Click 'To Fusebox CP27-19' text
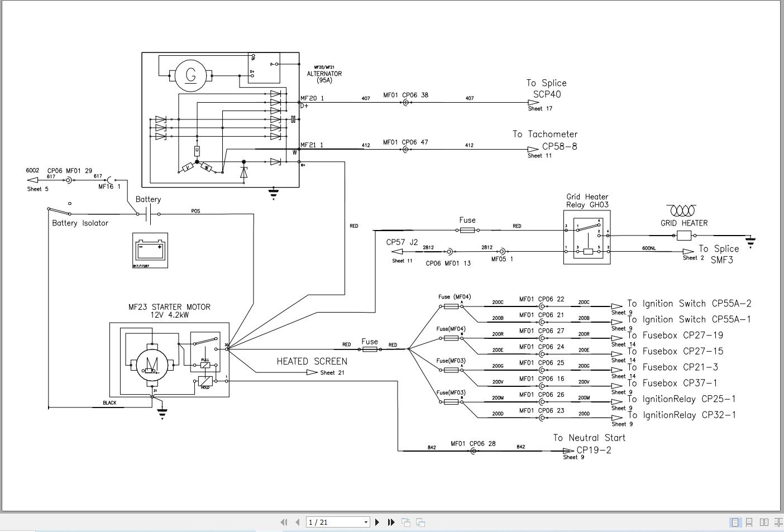Viewport: 784px width, 532px height. tap(675, 336)
